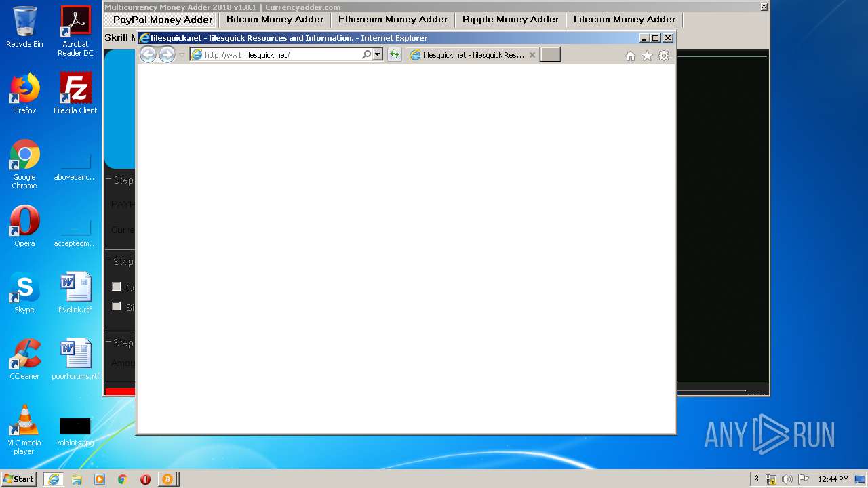Open the Recycle Bin desktop icon
The image size is (868, 488).
click(24, 27)
